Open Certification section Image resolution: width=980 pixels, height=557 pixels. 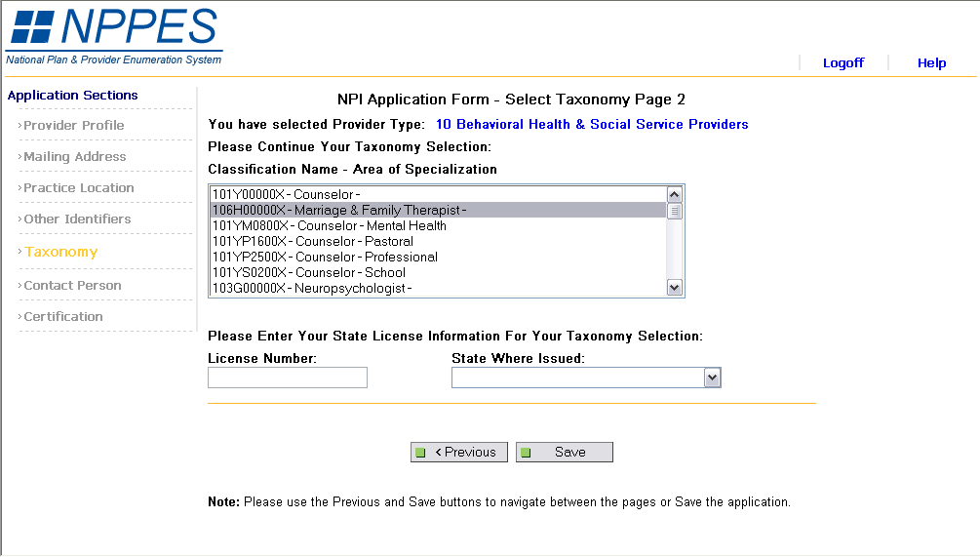click(x=63, y=316)
